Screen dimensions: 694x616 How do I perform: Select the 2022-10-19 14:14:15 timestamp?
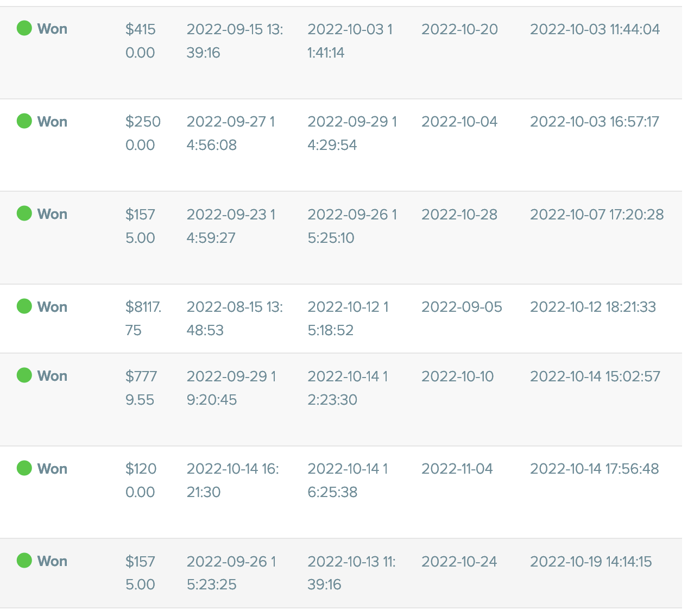tap(591, 562)
